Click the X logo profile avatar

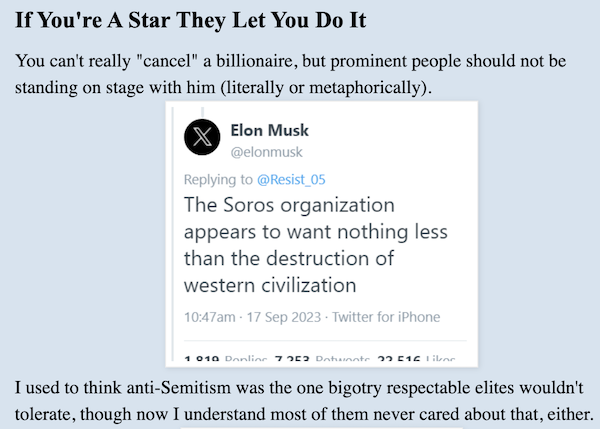[x=202, y=137]
